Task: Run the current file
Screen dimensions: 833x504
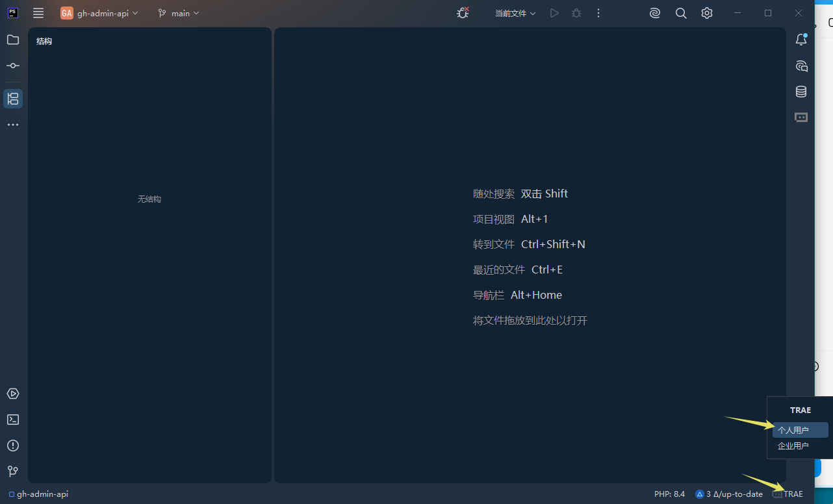Action: point(554,13)
